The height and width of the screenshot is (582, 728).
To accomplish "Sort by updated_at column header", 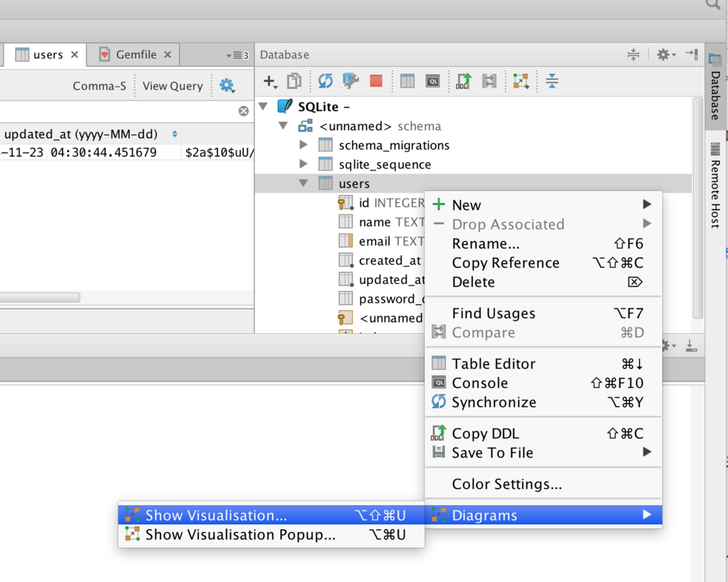I will (x=90, y=134).
